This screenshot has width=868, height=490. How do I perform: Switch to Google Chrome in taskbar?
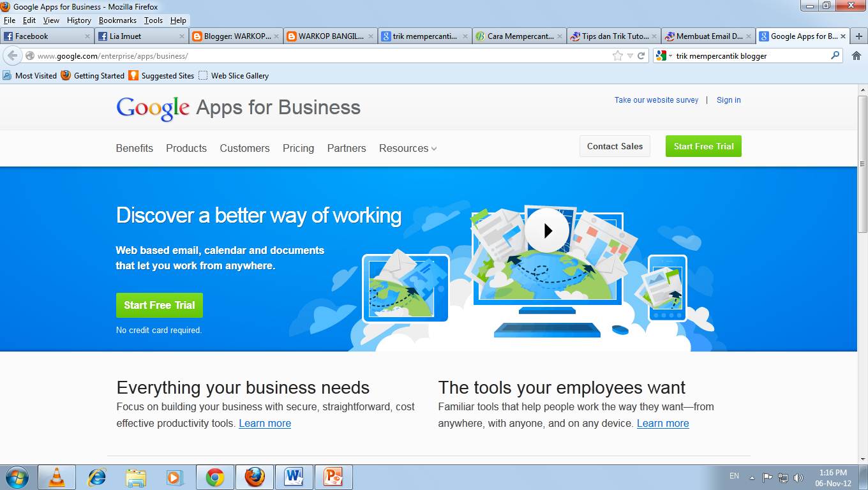pyautogui.click(x=215, y=477)
